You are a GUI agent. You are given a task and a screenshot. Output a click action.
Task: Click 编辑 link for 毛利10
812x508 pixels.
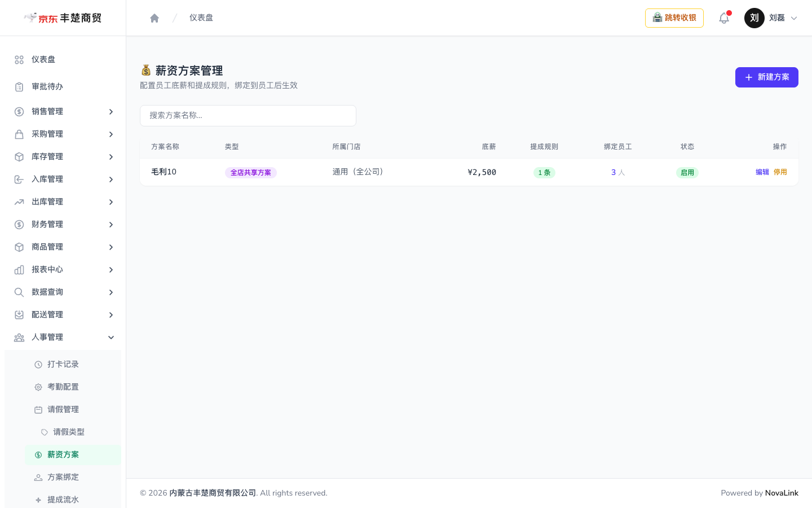click(x=762, y=172)
